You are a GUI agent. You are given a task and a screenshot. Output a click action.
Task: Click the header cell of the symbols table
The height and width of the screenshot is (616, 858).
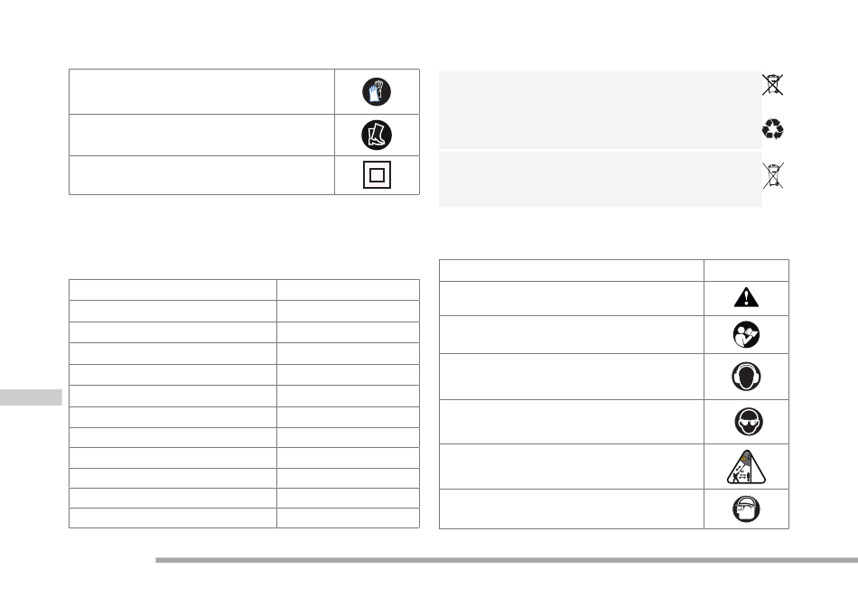coord(572,270)
